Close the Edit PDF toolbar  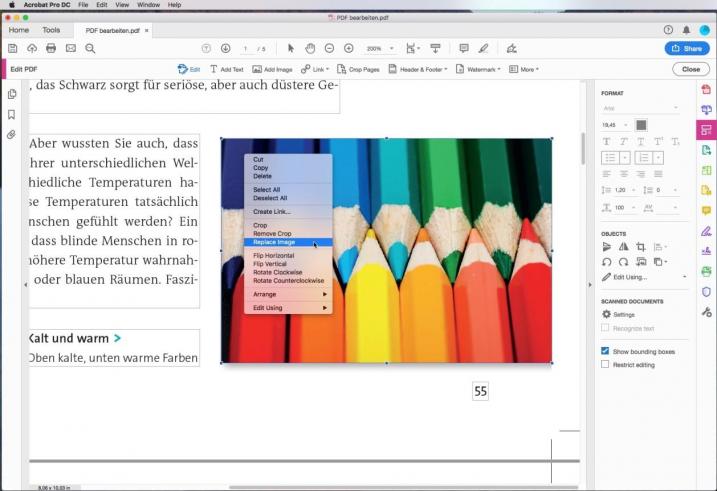click(x=690, y=69)
